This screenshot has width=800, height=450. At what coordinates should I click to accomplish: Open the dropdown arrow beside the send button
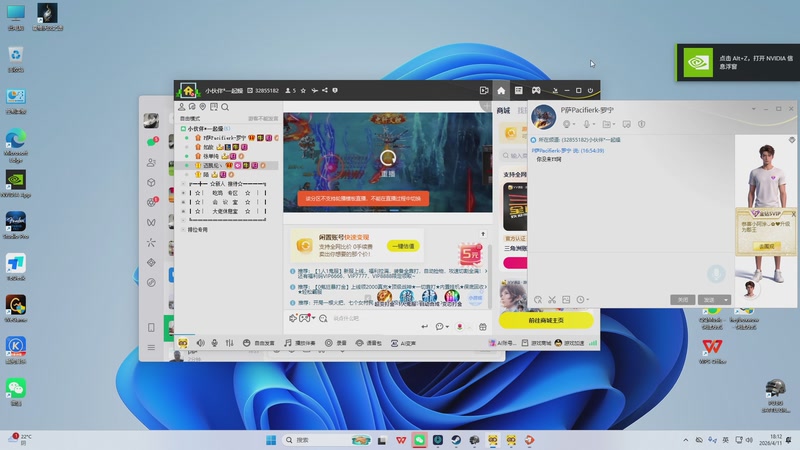pos(726,300)
